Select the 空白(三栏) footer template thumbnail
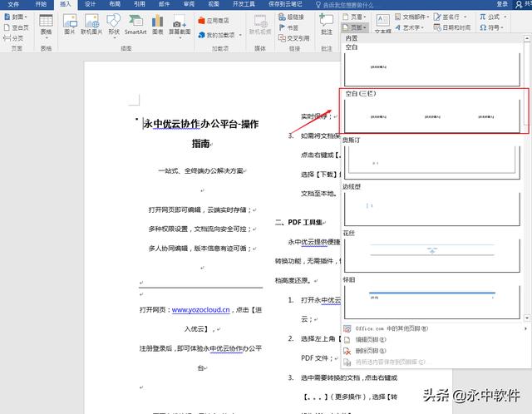Screen dimensions: 532x414 click(435, 116)
